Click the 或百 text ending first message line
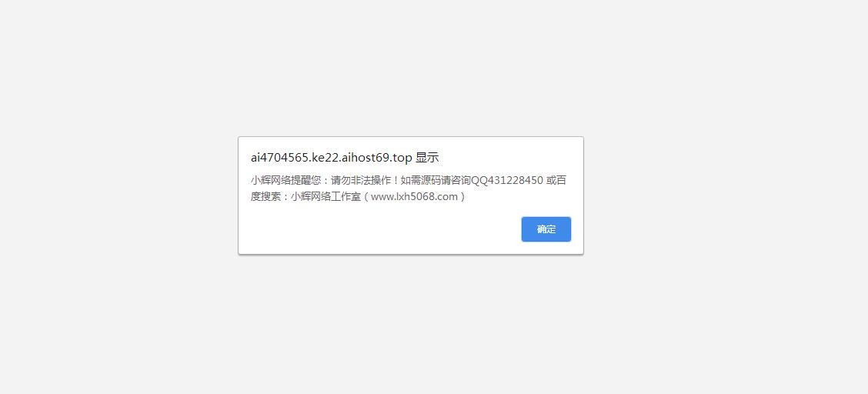 556,180
